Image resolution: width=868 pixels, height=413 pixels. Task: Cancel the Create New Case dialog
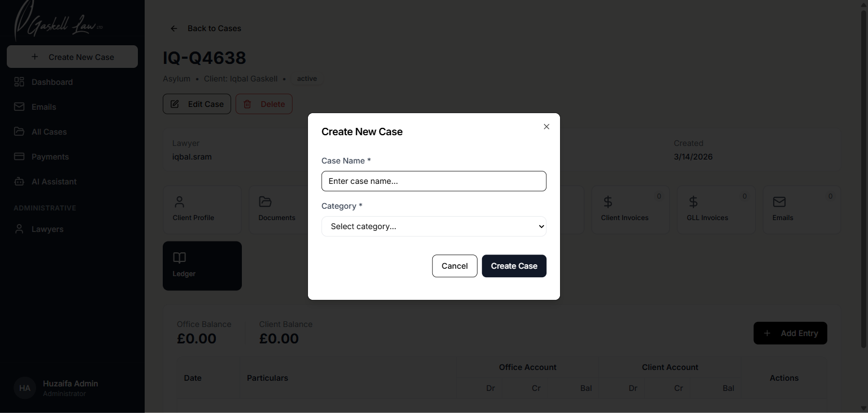coord(454,266)
